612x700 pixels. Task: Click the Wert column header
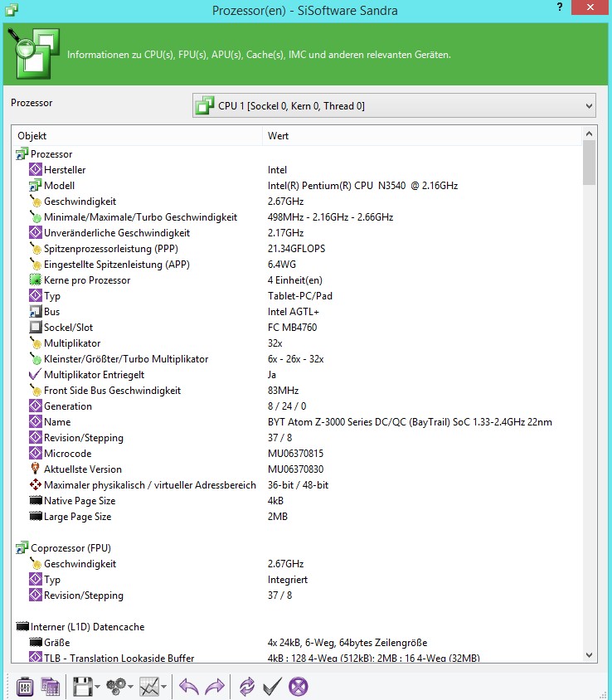[422, 136]
